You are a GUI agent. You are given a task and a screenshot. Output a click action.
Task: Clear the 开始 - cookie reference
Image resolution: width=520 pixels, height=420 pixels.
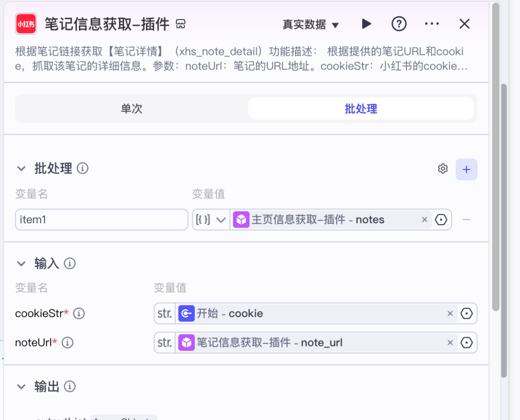coord(450,313)
